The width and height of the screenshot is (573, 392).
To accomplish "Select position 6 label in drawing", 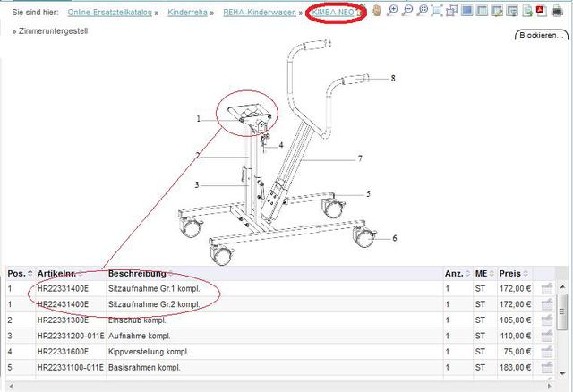I will tap(395, 238).
